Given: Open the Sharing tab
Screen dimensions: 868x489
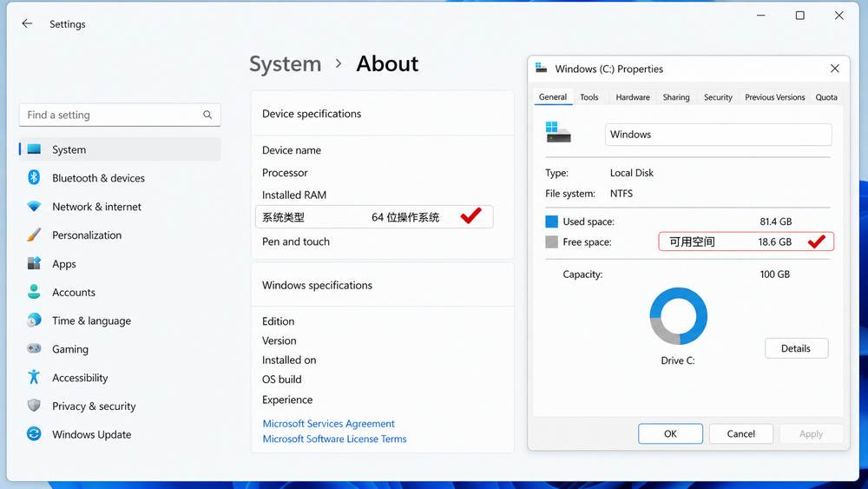Looking at the screenshot, I should coord(676,97).
